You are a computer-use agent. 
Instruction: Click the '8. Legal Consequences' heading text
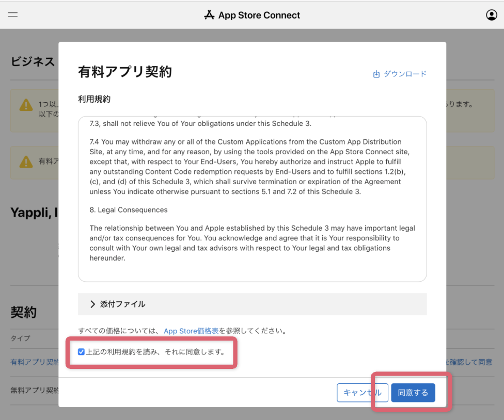[129, 210]
